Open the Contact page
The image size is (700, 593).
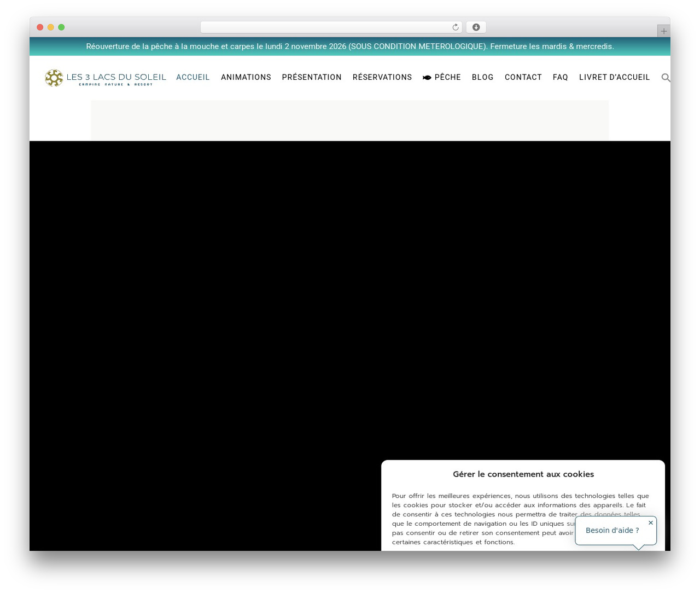(x=523, y=77)
